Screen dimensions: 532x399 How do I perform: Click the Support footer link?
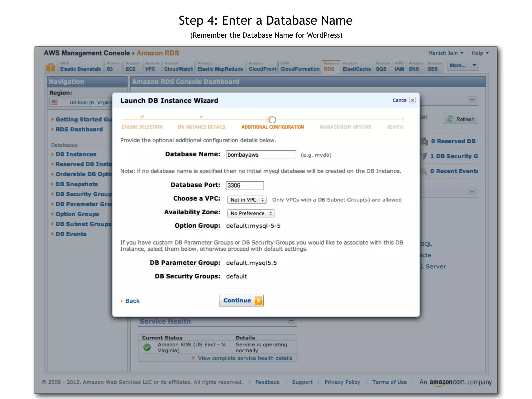[x=302, y=382]
